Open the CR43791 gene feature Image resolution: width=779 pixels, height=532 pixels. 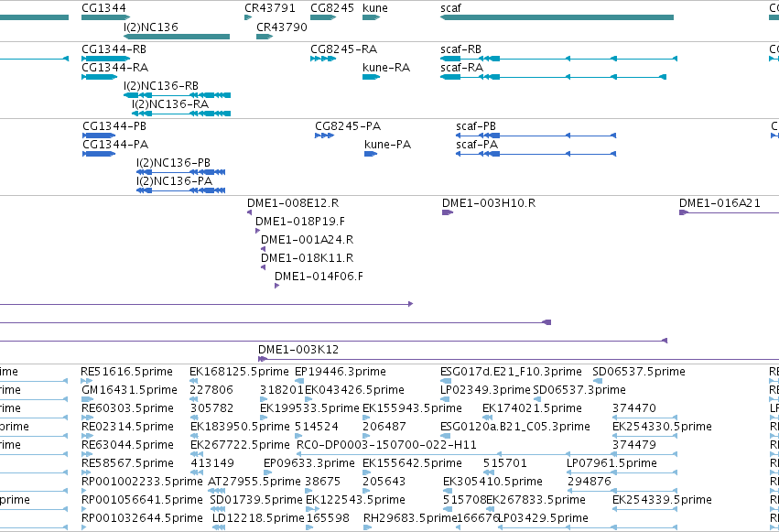point(248,17)
